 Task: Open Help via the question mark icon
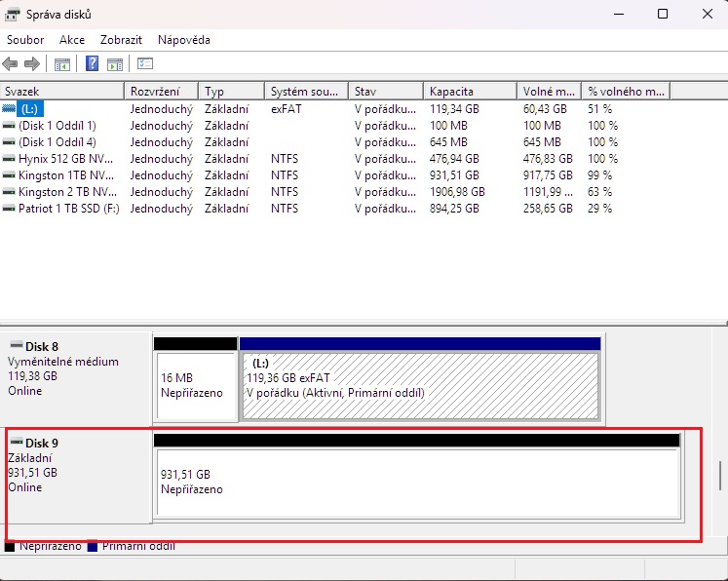point(92,63)
